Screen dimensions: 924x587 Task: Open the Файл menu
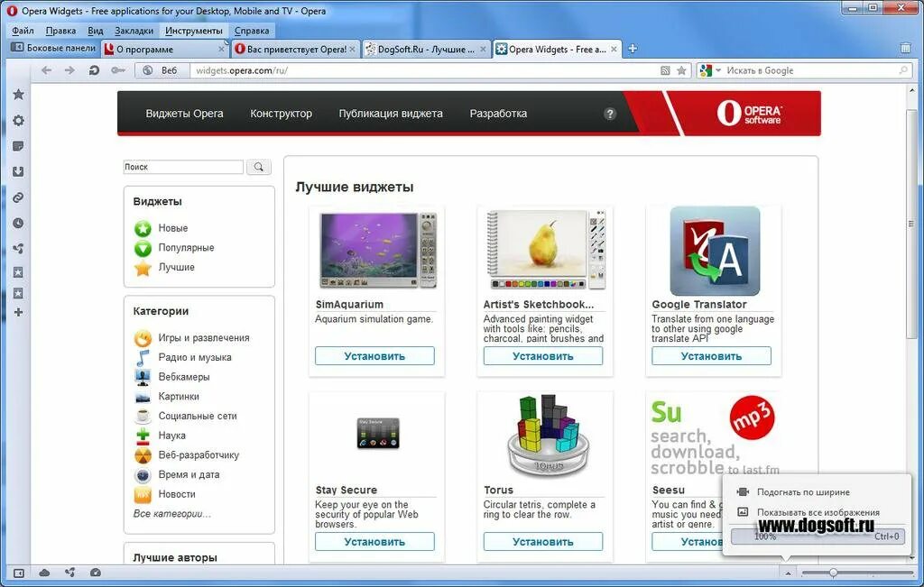coord(23,31)
